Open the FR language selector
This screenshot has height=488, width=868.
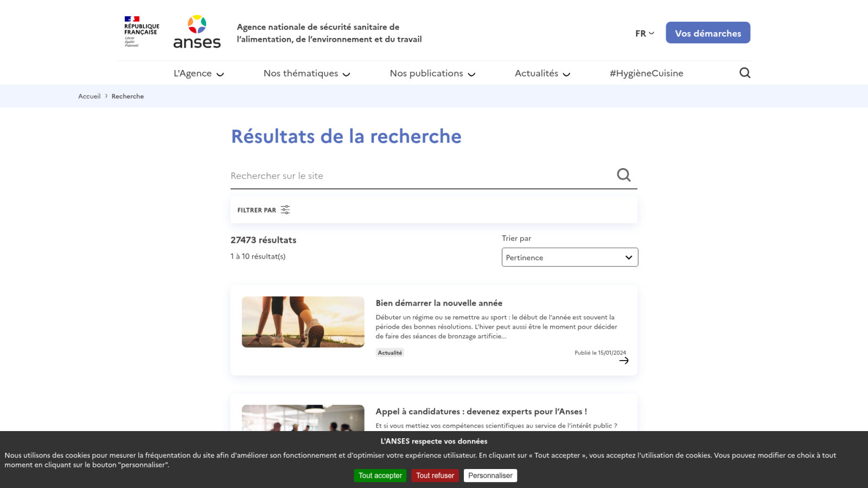(x=644, y=33)
